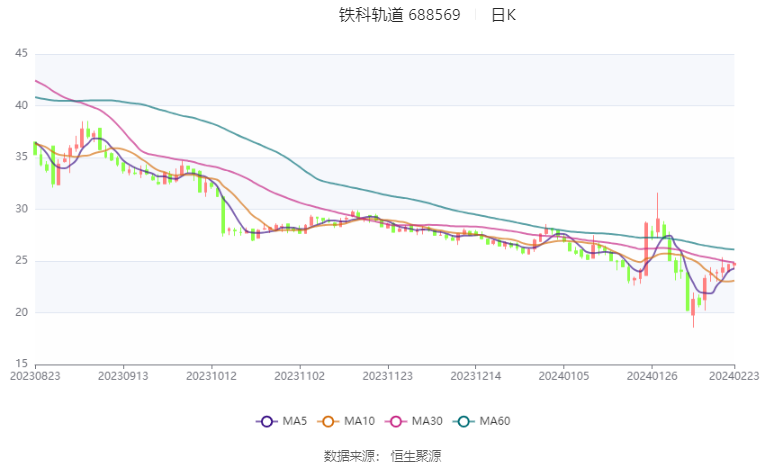Click the 20230913 date axis label
The image size is (765, 465).
click(x=123, y=376)
